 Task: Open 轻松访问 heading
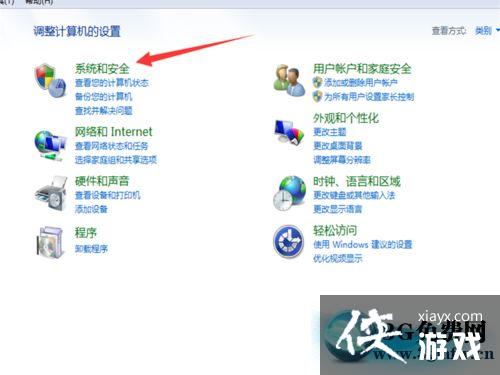[x=335, y=230]
